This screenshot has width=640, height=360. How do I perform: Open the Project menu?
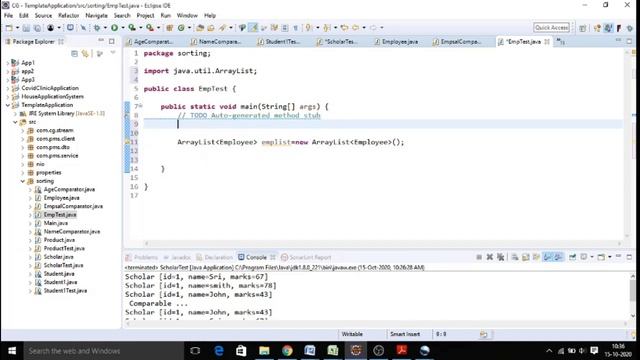pos(145,16)
